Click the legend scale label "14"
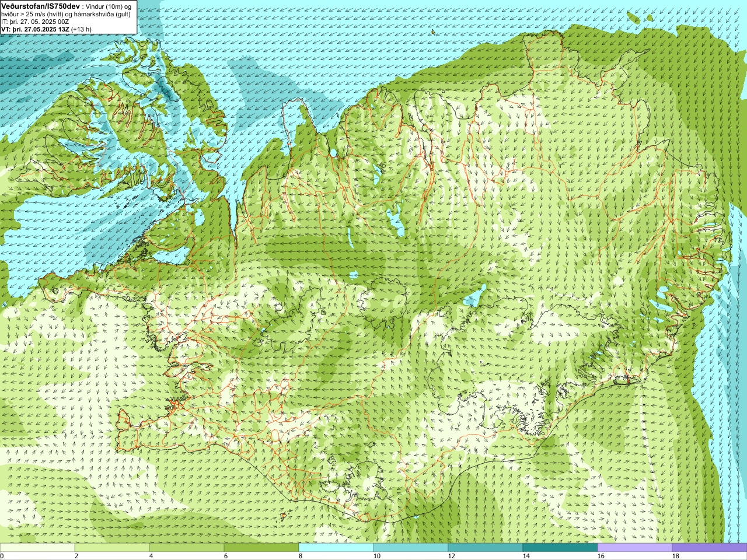747x560 pixels. click(x=526, y=556)
